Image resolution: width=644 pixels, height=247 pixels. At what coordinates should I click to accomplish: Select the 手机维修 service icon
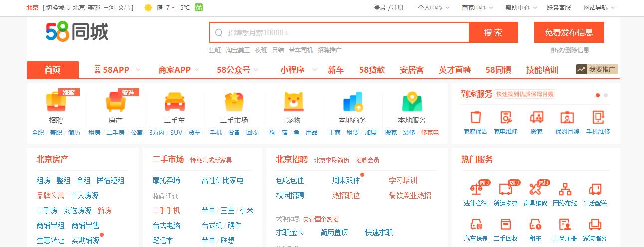pos(598,117)
